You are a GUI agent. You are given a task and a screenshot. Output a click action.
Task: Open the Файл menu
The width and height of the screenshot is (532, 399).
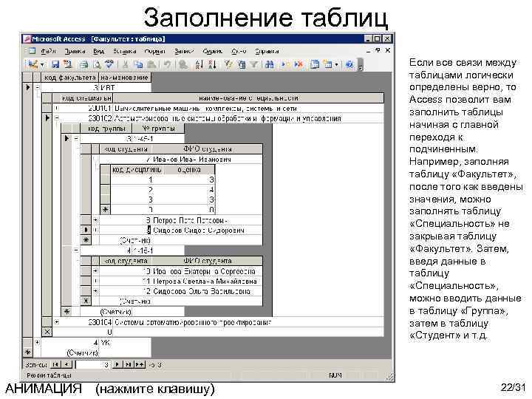point(48,51)
